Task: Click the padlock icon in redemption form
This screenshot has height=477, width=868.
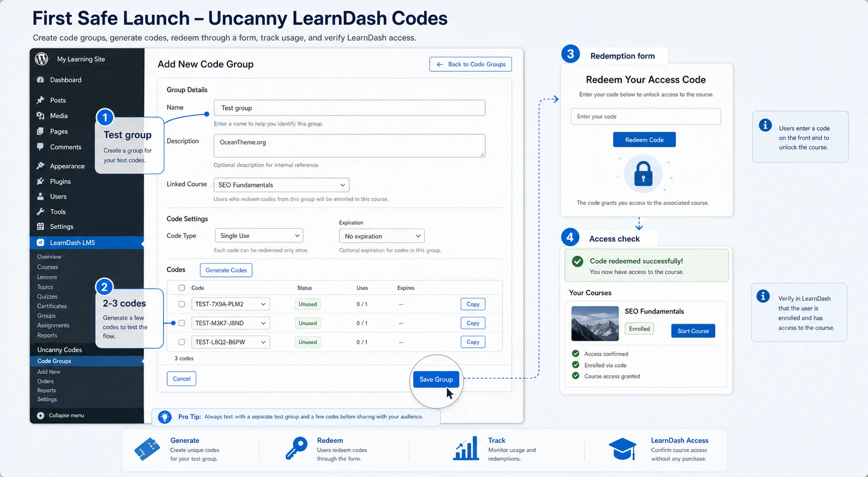Action: [643, 174]
